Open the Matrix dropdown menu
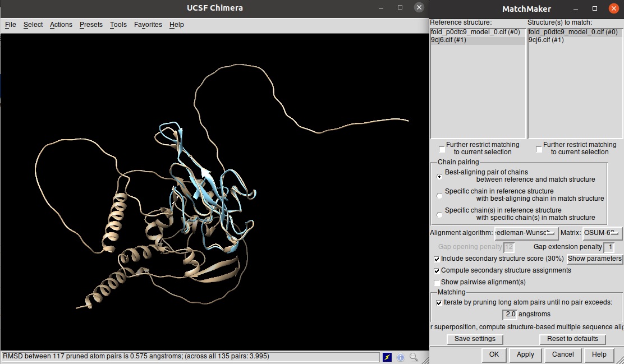This screenshot has height=364, width=624. click(602, 233)
